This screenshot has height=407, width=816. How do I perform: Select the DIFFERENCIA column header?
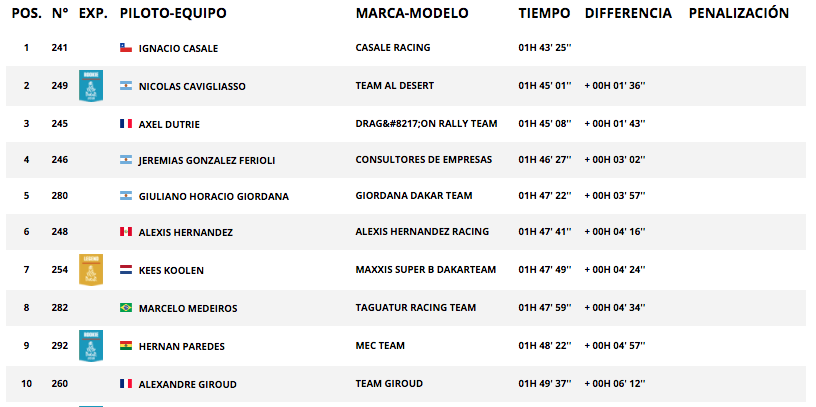click(628, 14)
